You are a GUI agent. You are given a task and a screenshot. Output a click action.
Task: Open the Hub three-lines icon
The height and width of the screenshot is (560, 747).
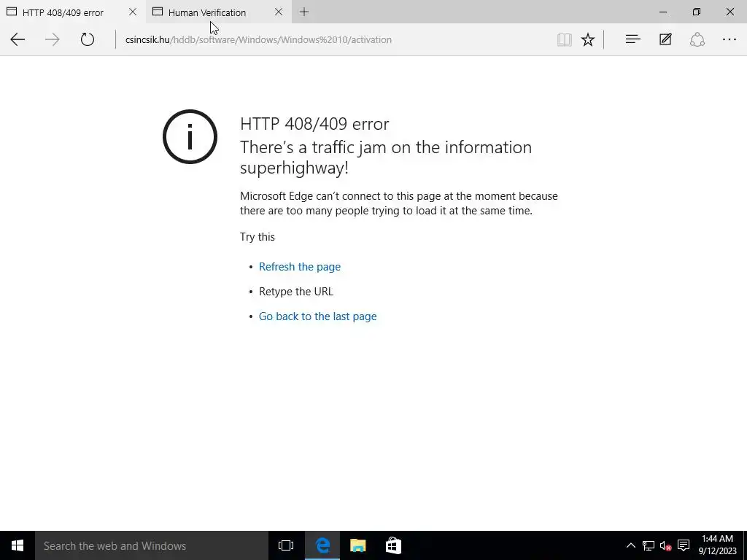click(632, 39)
